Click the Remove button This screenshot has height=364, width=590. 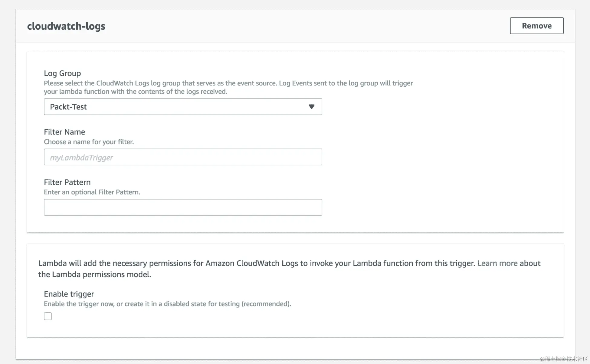click(536, 26)
